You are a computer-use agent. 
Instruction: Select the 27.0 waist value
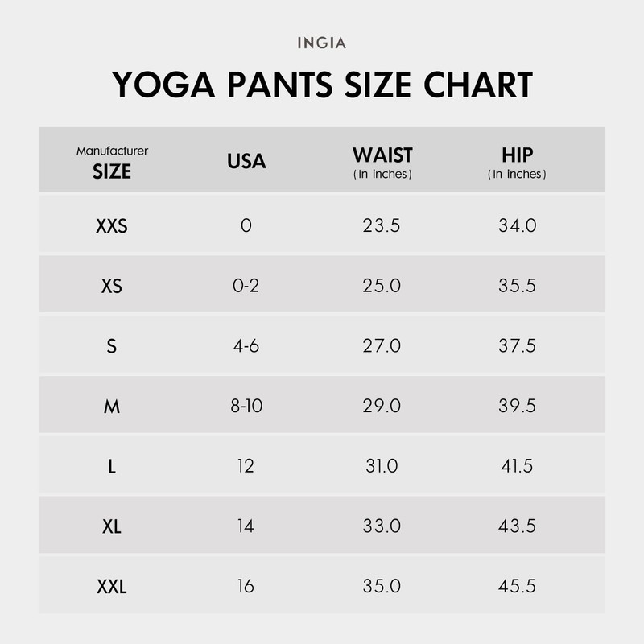tap(382, 346)
